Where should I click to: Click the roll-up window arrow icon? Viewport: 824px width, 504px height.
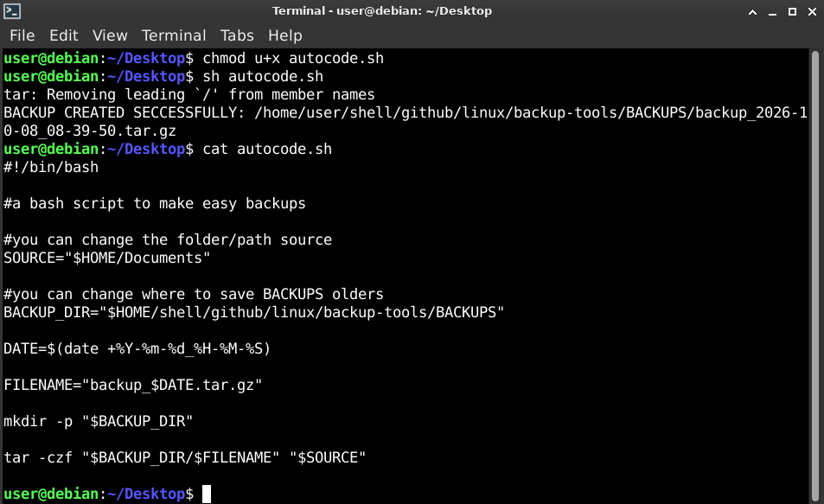752,11
